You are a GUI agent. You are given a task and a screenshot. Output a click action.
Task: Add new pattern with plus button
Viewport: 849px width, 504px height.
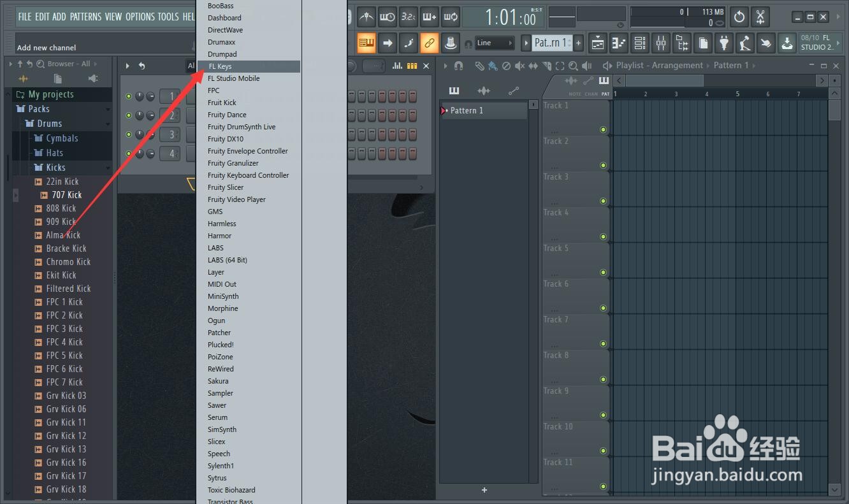579,43
